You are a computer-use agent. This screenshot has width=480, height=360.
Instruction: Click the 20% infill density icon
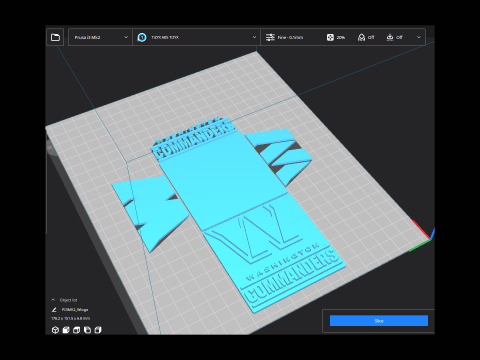click(x=330, y=37)
